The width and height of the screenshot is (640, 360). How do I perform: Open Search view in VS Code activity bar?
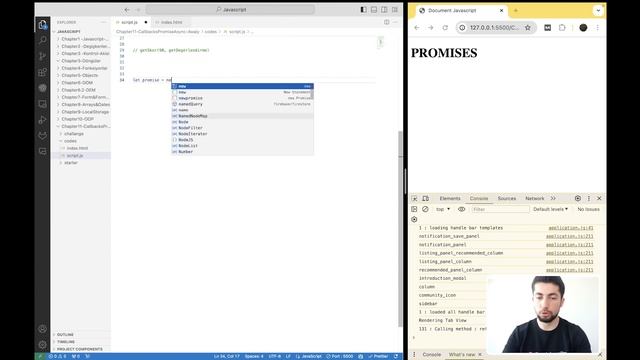[x=42, y=40]
